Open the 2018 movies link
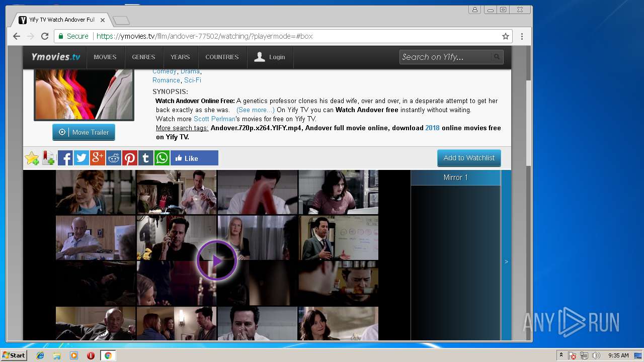Screen dimensions: 644x362 432,128
